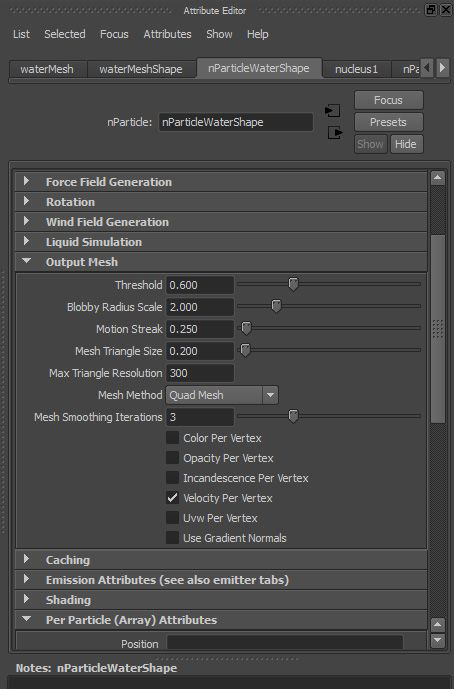Open the Mesh Method dropdown
454x689 pixels.
point(222,395)
